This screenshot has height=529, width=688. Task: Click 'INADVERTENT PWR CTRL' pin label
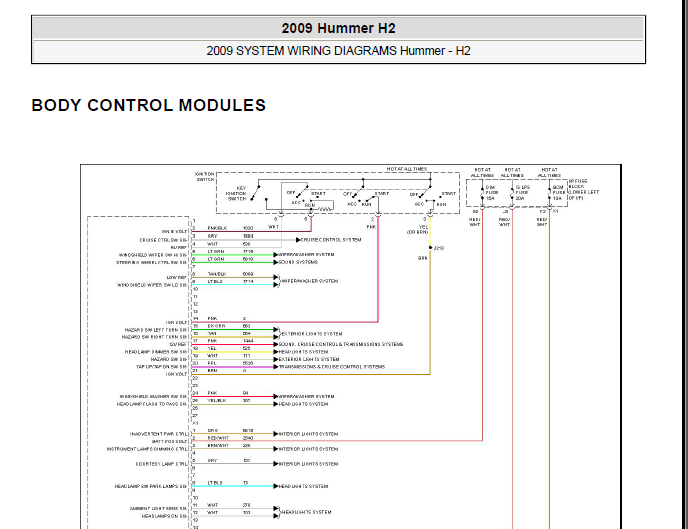[x=158, y=434]
